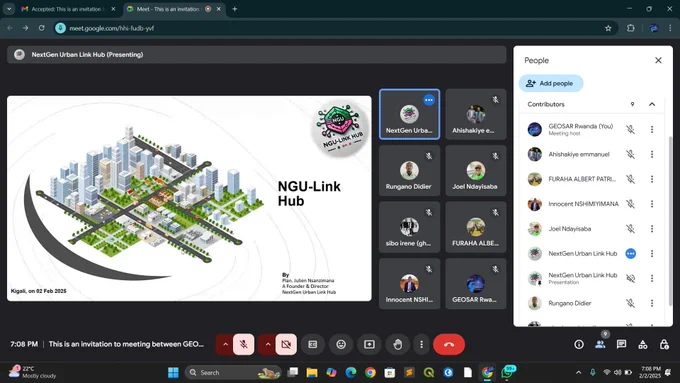Click Add people button
The image size is (680, 383).
(x=551, y=83)
